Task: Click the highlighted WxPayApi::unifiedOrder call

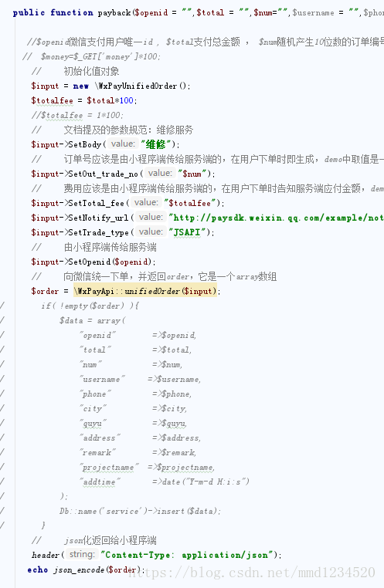Action: click(145, 291)
